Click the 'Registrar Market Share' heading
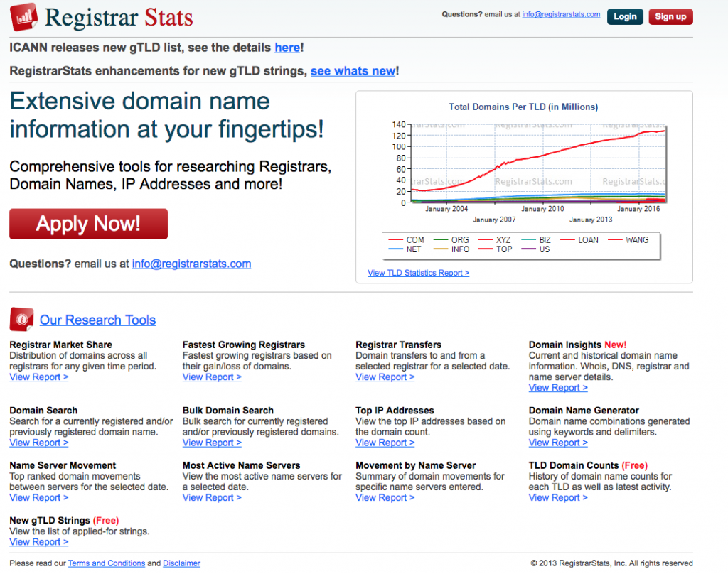 pos(61,345)
